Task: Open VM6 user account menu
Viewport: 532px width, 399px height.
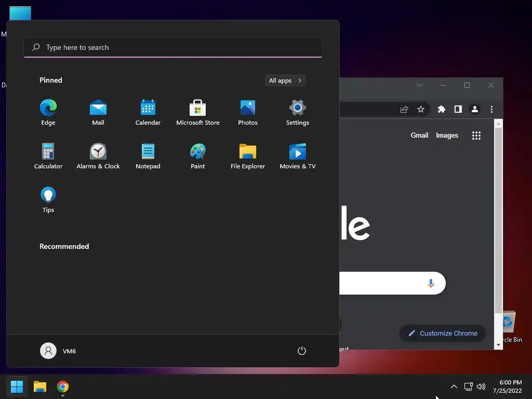Action: coord(58,351)
